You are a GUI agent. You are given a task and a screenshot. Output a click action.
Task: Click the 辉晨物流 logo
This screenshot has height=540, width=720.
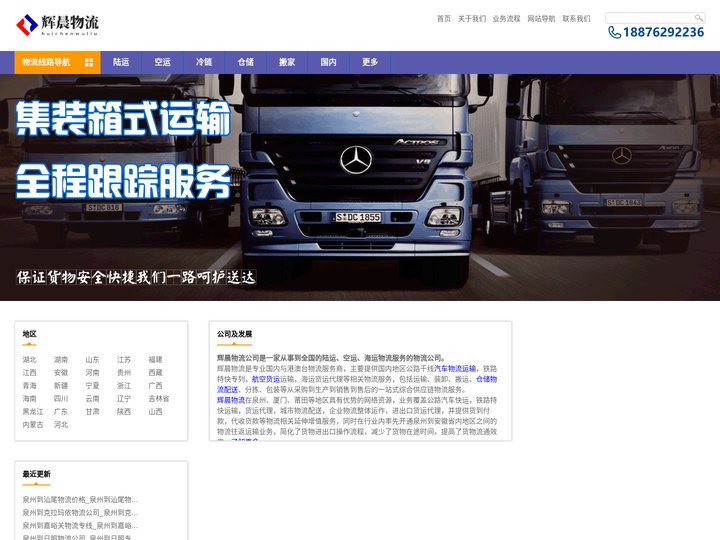point(57,25)
